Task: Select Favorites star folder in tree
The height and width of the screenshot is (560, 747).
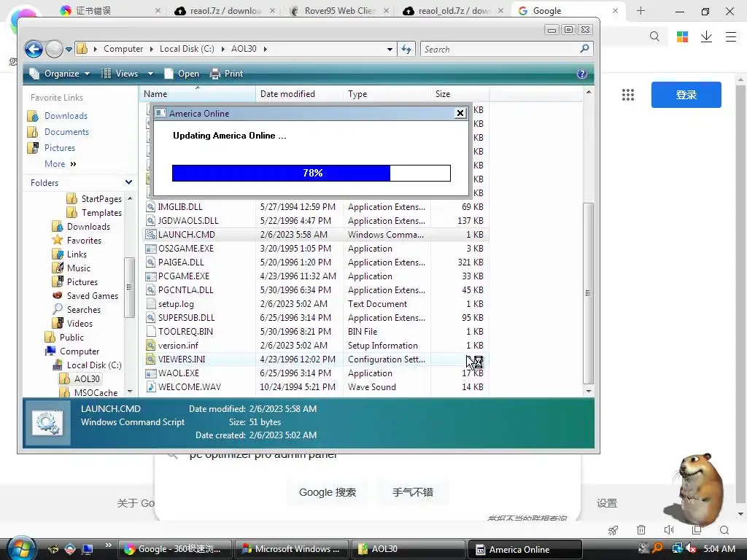Action: point(84,241)
